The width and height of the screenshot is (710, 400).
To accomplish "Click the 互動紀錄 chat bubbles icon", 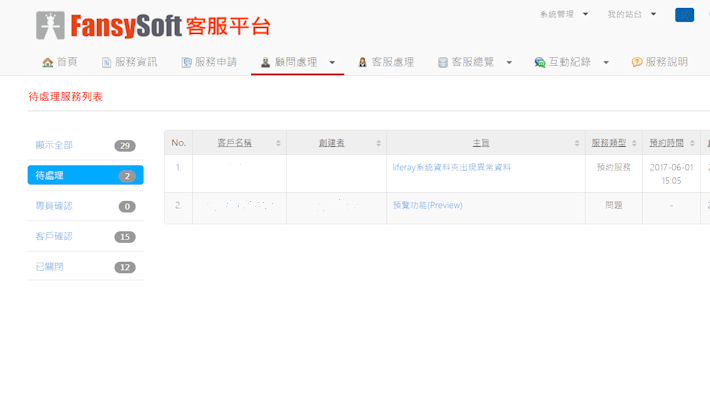I will 540,62.
